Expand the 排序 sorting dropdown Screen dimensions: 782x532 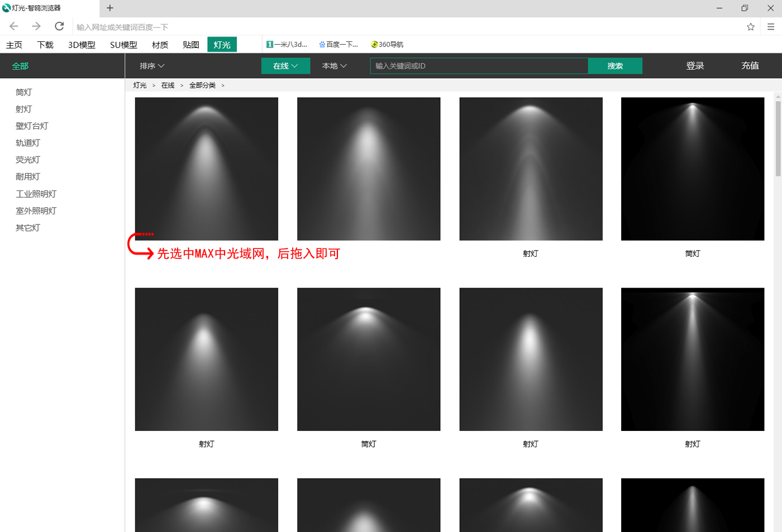[152, 65]
